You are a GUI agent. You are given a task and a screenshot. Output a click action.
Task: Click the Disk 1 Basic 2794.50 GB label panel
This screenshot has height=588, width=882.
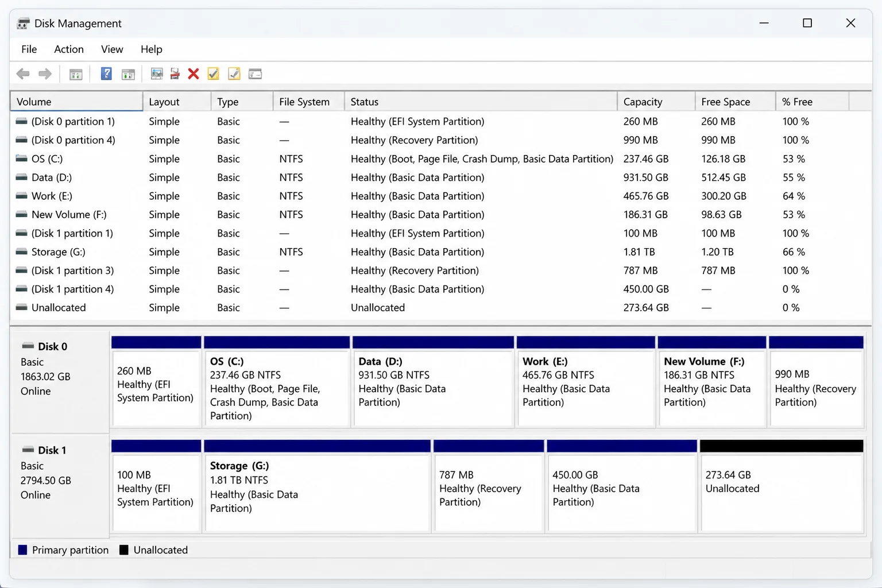tap(60, 486)
